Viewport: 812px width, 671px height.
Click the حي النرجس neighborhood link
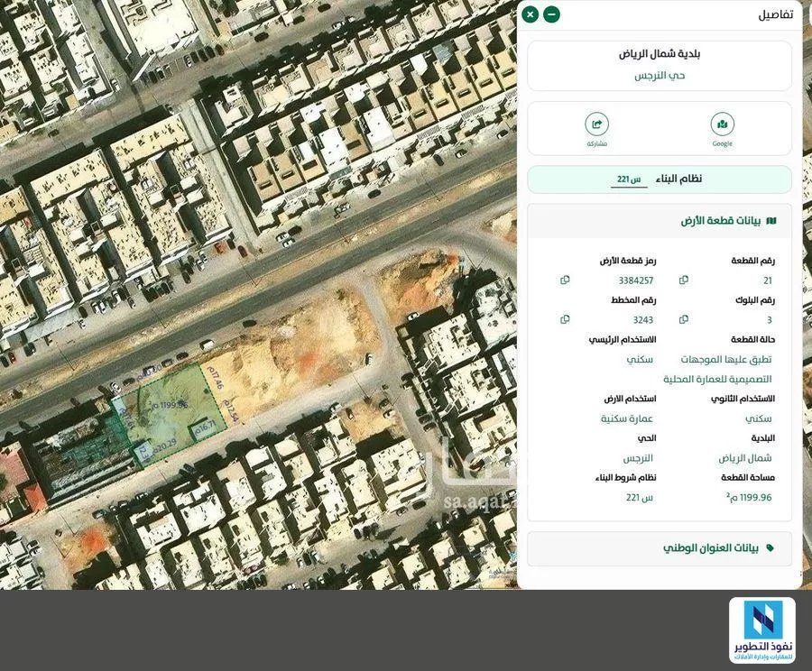[660, 75]
